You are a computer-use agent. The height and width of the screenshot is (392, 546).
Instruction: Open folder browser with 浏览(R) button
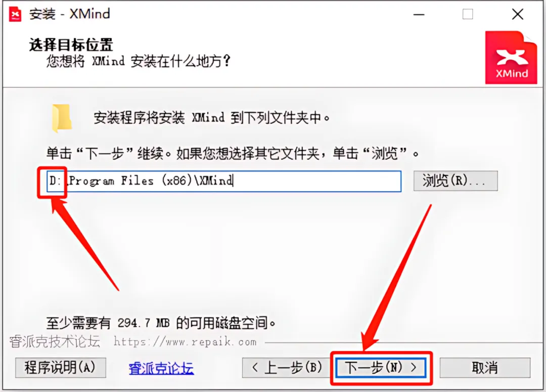(456, 181)
